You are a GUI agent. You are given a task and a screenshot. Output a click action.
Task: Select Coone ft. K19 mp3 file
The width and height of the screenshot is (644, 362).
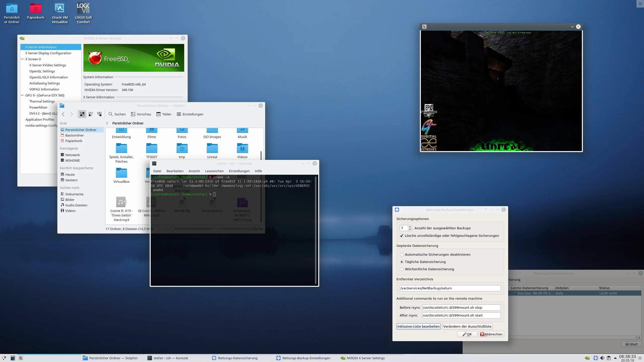point(122,209)
